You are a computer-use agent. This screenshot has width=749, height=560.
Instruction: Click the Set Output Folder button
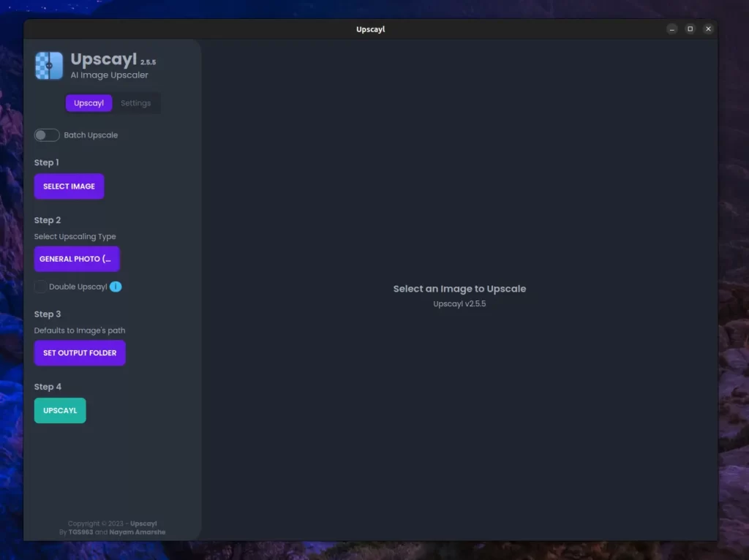point(80,353)
